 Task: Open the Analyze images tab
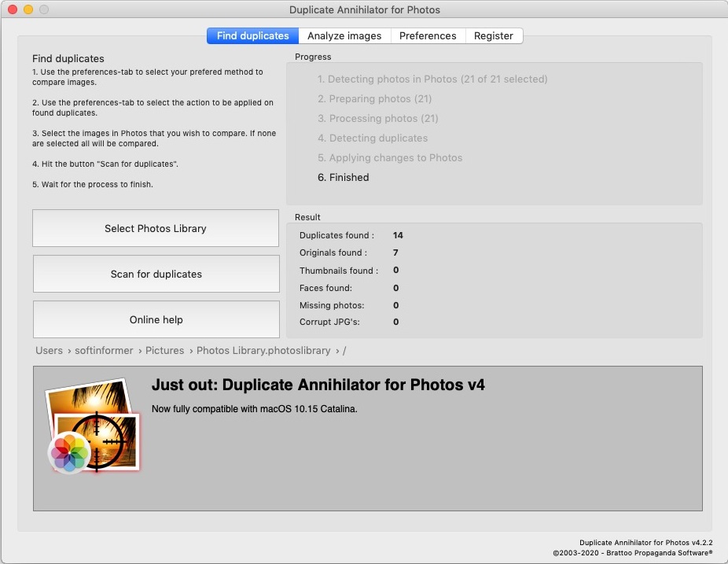pos(344,35)
